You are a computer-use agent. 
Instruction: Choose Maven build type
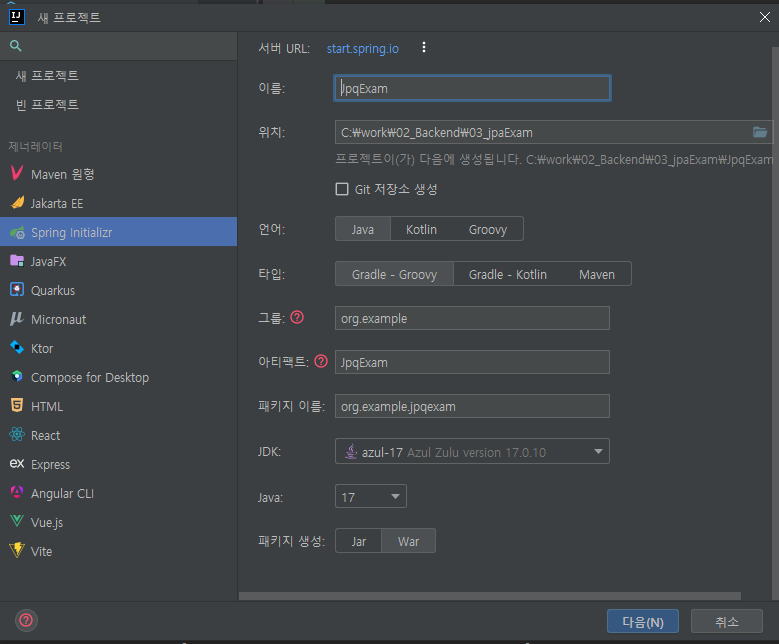(x=597, y=274)
